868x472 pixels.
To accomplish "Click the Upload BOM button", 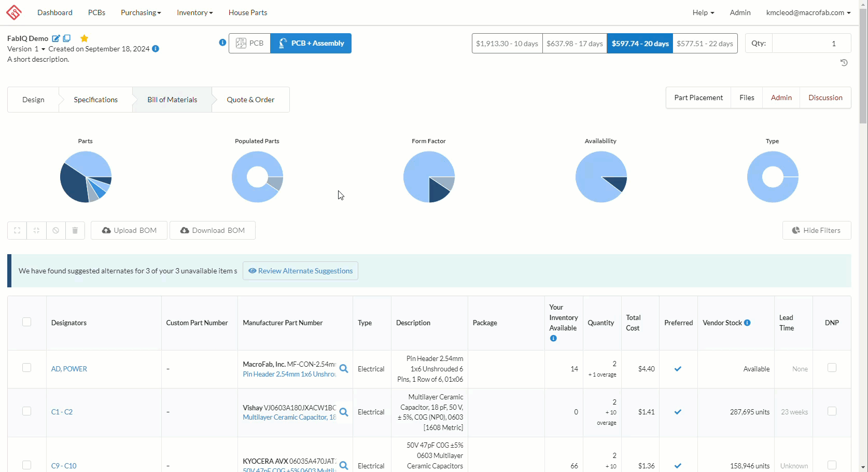I will coord(129,230).
